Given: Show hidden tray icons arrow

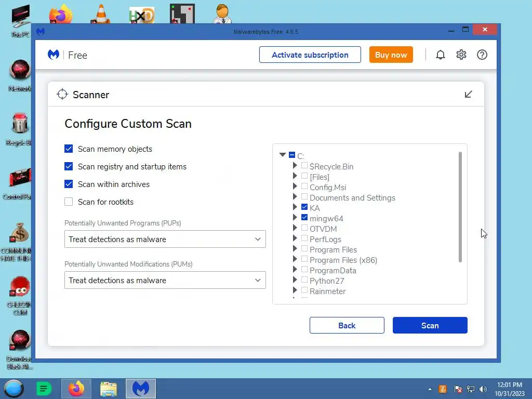Looking at the screenshot, I should [x=430, y=389].
